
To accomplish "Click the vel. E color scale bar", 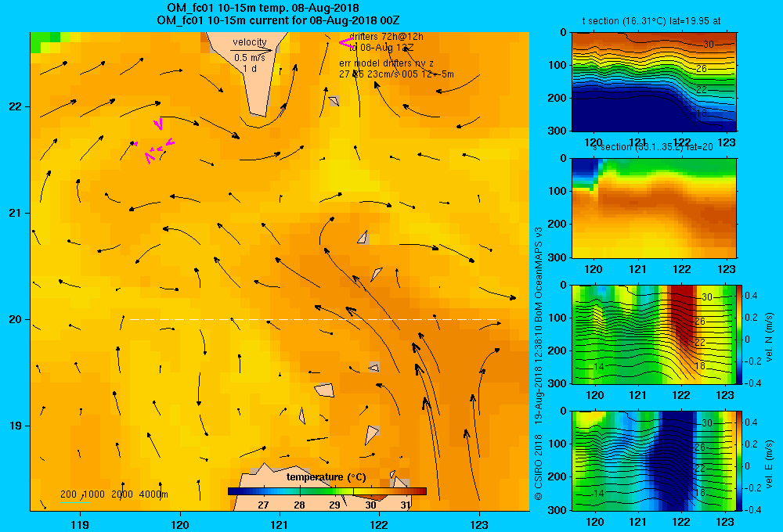I will [x=739, y=461].
